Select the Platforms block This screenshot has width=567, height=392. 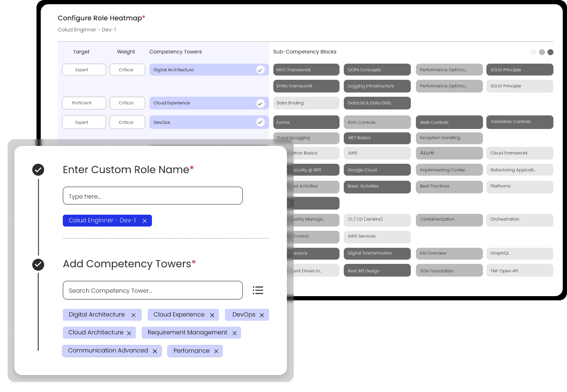(x=520, y=187)
